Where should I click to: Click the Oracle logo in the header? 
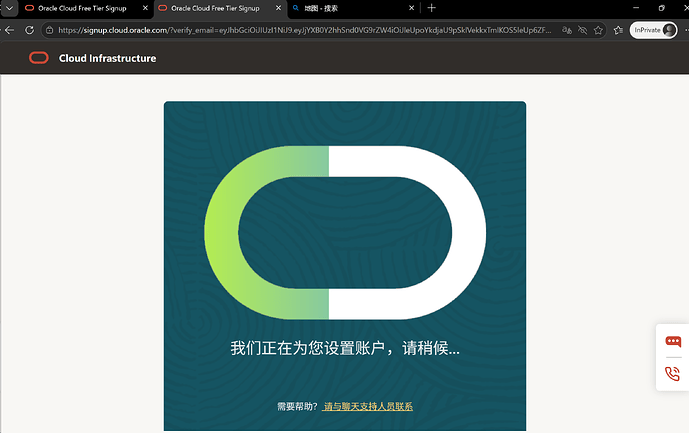pos(39,58)
